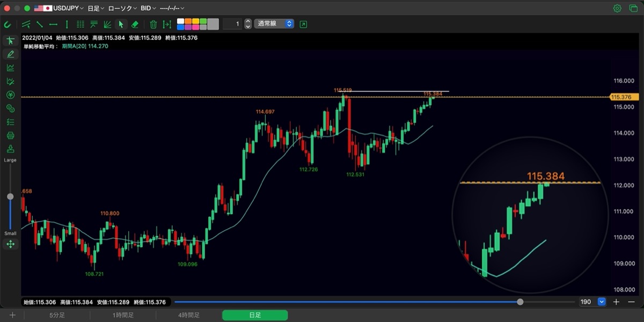Click the minus zoom button at bottom right
Image resolution: width=644 pixels, height=322 pixels.
click(x=632, y=302)
